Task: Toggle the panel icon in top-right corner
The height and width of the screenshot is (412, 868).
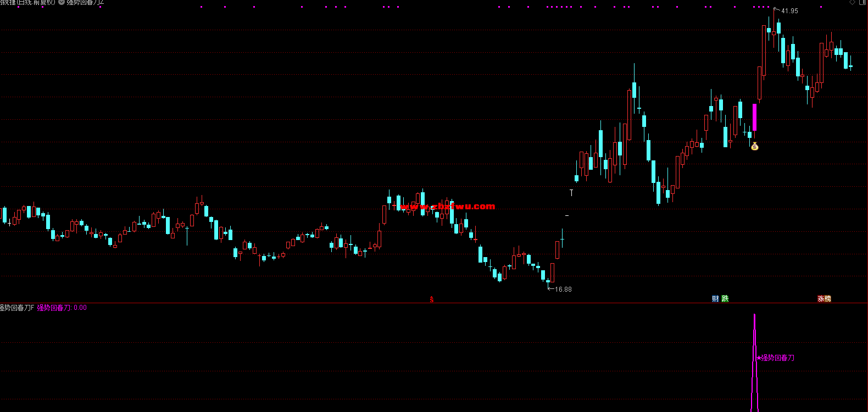Action: [863, 2]
